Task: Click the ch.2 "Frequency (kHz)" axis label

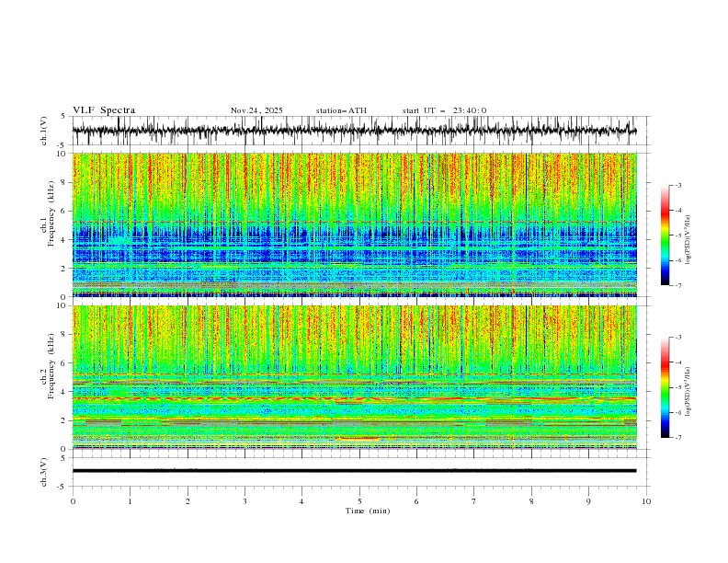Action: pos(51,366)
